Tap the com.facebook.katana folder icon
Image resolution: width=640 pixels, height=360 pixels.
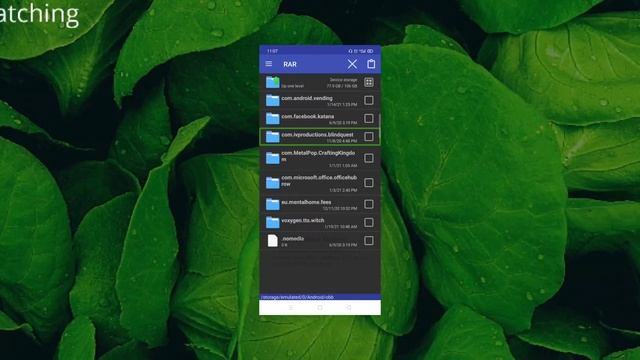pyautogui.click(x=273, y=118)
